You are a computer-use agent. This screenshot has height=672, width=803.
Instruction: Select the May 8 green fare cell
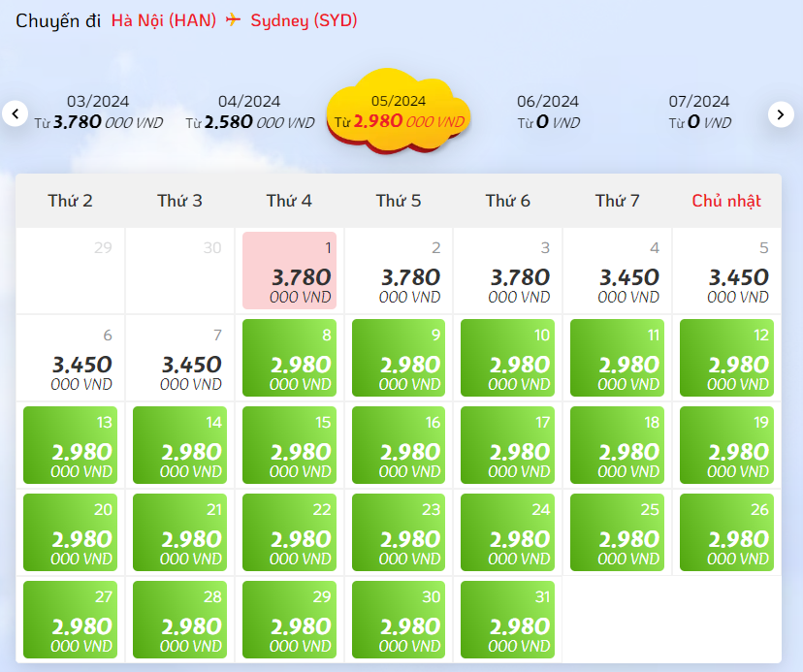click(289, 358)
